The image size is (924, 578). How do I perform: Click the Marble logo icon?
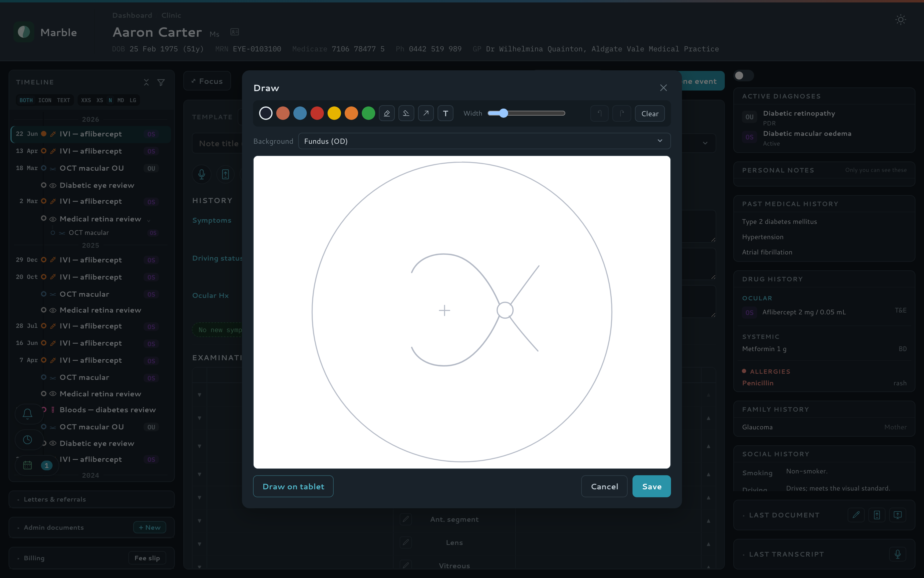(24, 32)
